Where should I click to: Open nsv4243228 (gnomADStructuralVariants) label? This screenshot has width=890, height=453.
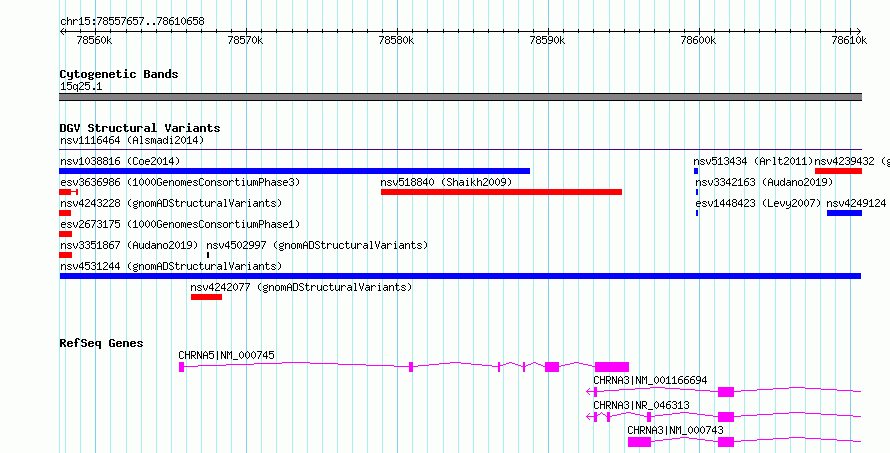tap(171, 203)
